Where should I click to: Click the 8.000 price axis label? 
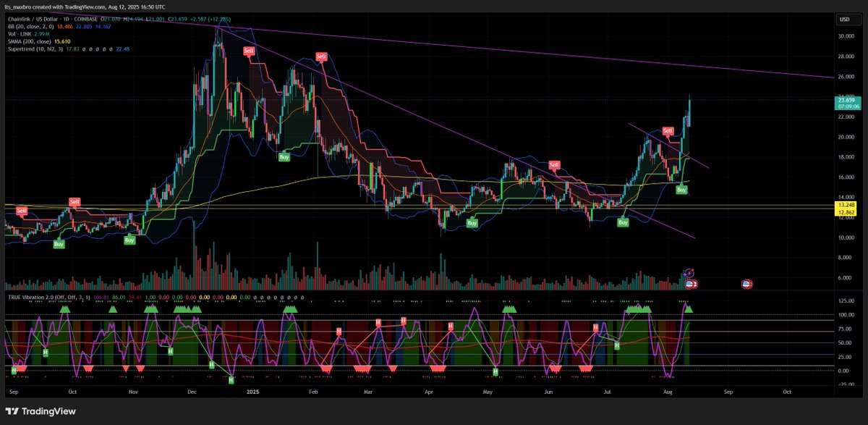(x=846, y=258)
